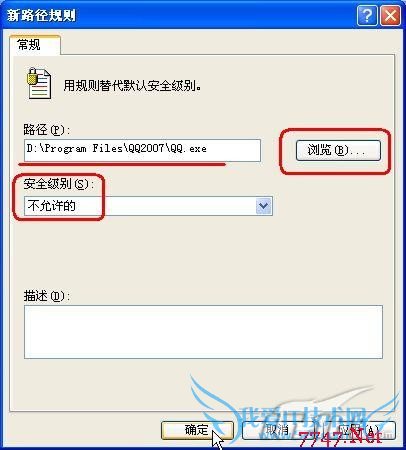Viewport: 406px width, 450px height.
Task: Confirm with the 确定 button
Action: pyautogui.click(x=197, y=430)
